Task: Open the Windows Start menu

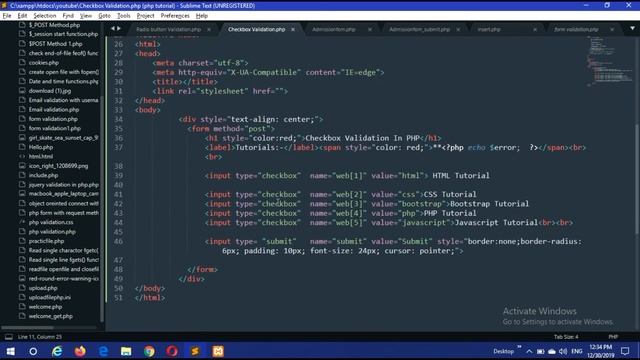Action: 11,351
